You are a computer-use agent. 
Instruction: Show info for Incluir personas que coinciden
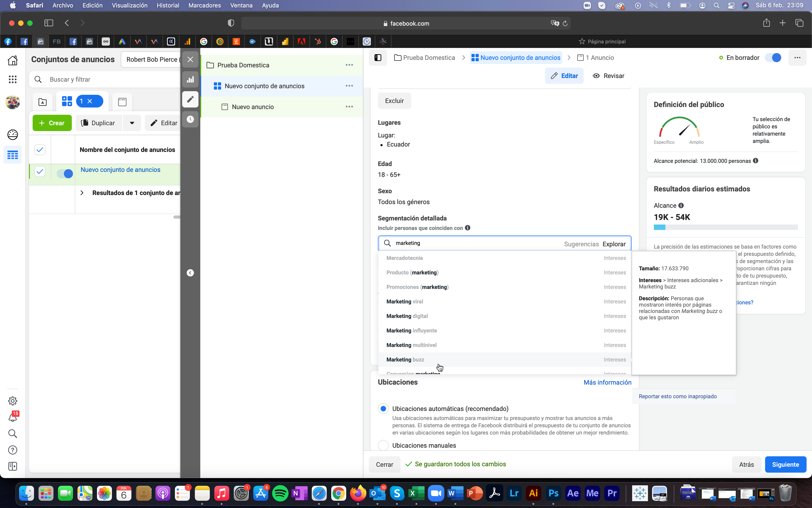[468, 228]
